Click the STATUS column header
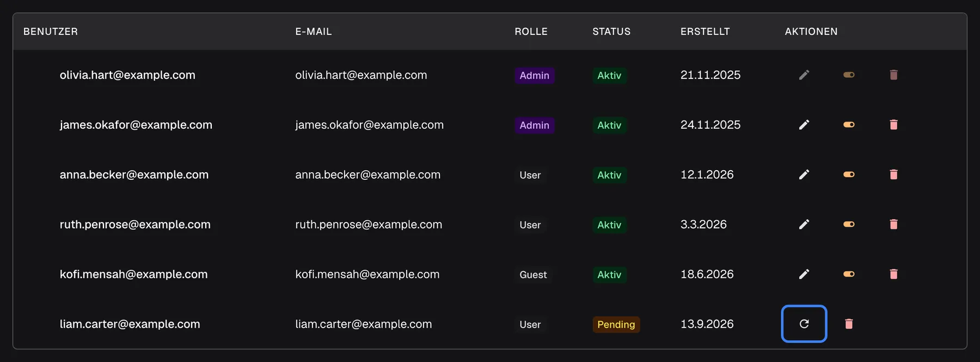Screen dimensions: 980x362 coord(611,32)
